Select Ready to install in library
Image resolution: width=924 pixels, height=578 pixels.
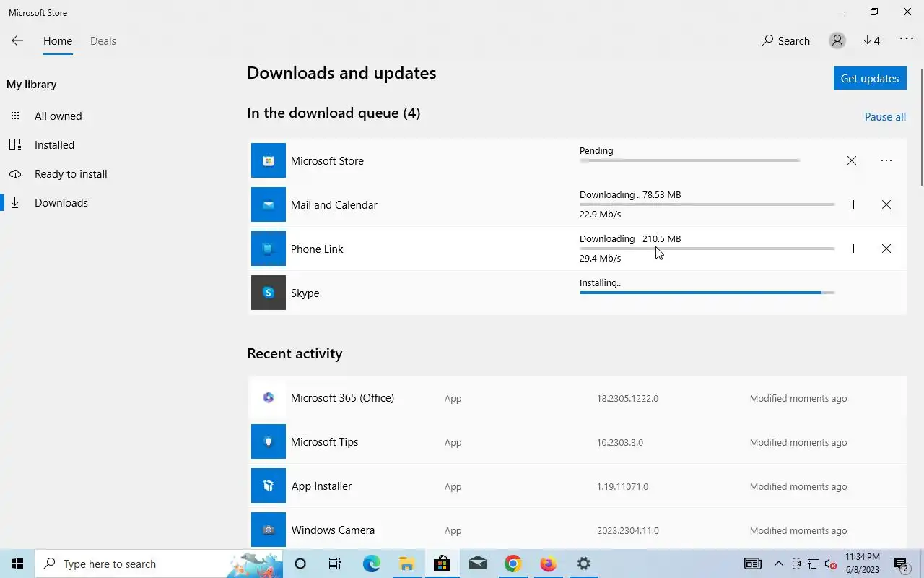click(71, 173)
